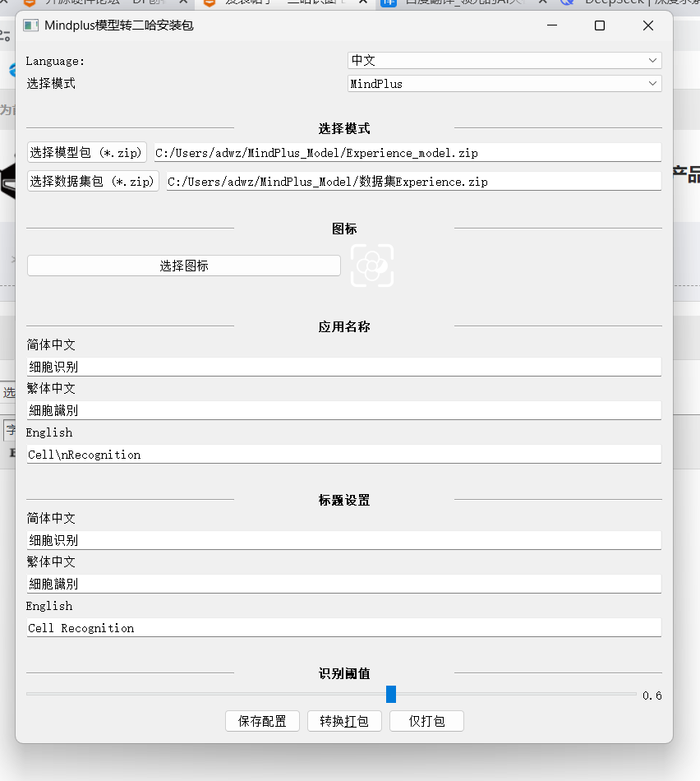
Task: Click the flower icon preview placeholder
Action: pos(372,266)
